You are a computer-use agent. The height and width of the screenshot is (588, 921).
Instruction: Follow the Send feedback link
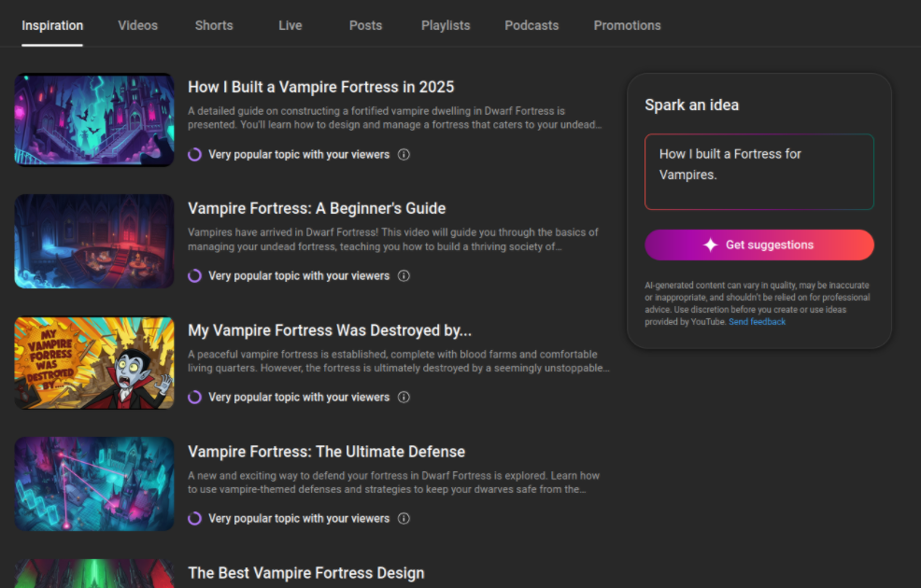(757, 322)
